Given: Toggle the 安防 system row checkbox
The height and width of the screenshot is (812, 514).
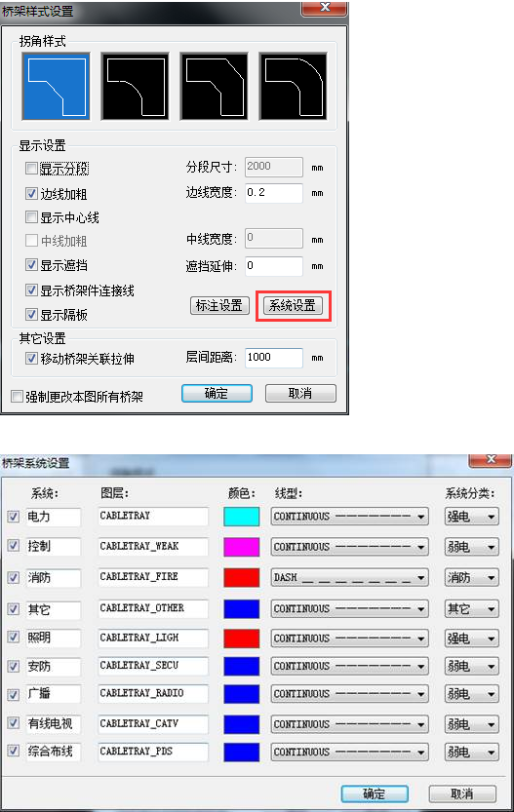Looking at the screenshot, I should coord(14,666).
